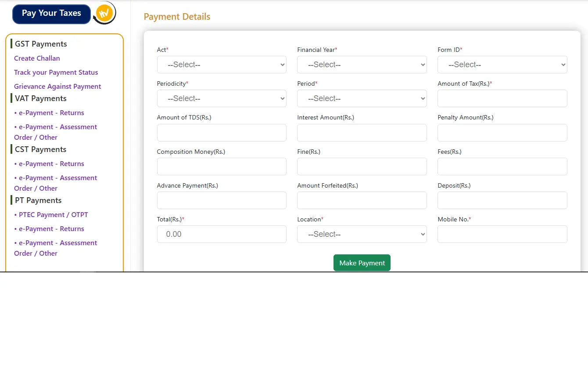Select a value from the Period dropdown
The height and width of the screenshot is (373, 588).
[362, 98]
